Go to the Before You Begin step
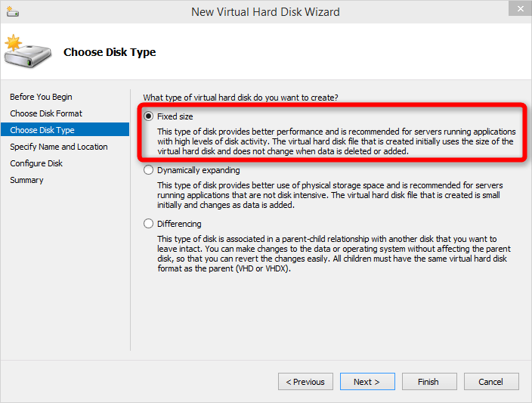Screen dimensions: 532x403 tap(41, 97)
